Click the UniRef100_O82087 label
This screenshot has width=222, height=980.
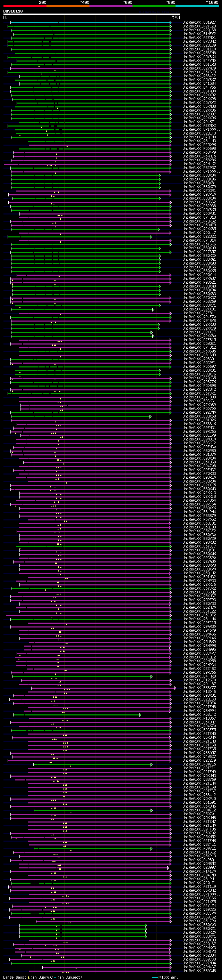(199, 114)
